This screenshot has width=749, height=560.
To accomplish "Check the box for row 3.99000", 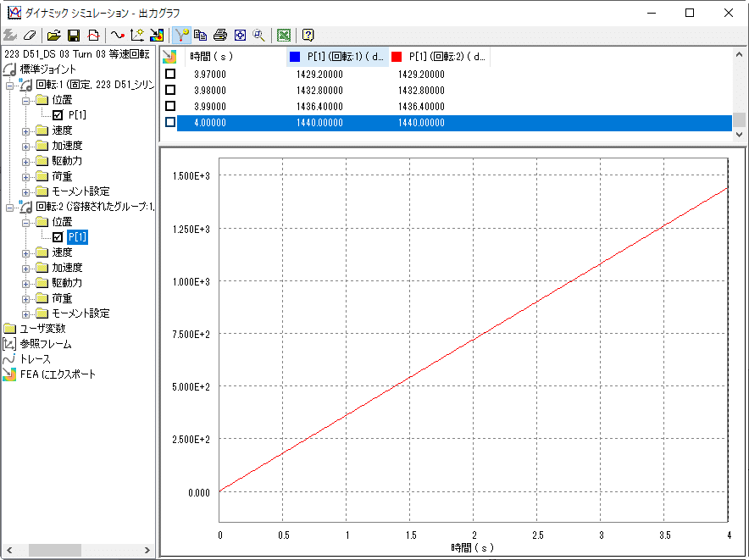I will click(170, 106).
